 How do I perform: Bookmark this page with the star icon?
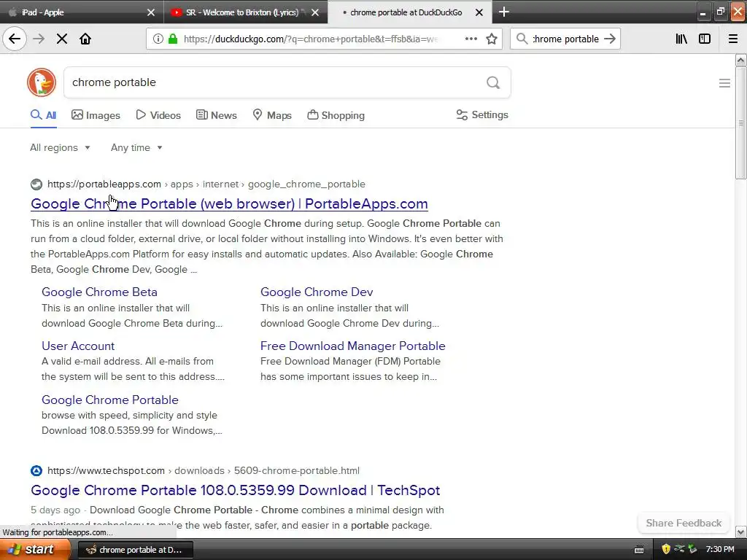coord(492,39)
